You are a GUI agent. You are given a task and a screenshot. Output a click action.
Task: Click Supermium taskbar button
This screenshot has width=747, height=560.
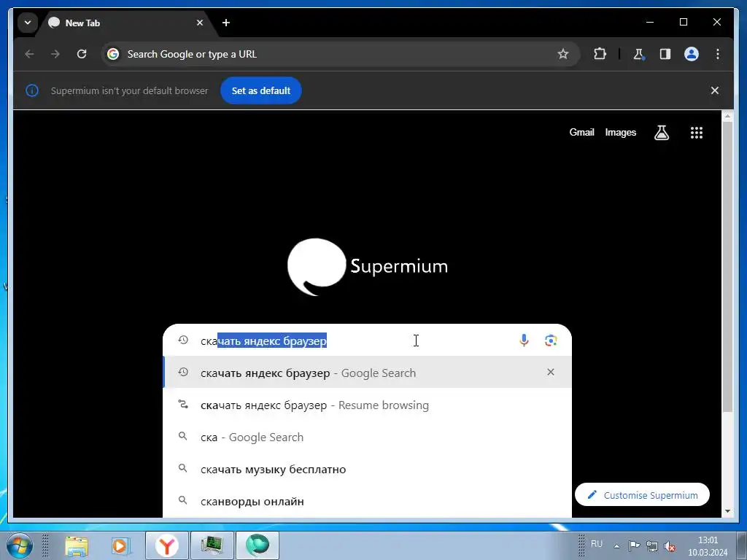click(258, 545)
